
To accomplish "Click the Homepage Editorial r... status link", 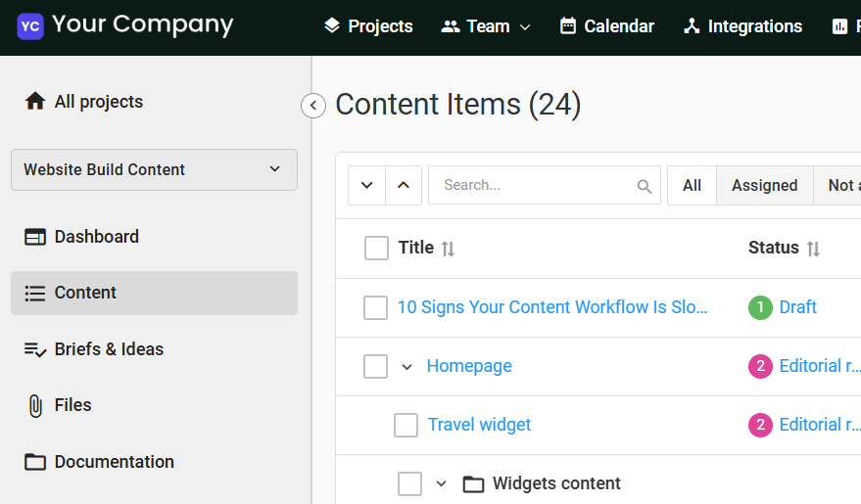I will pos(819,366).
